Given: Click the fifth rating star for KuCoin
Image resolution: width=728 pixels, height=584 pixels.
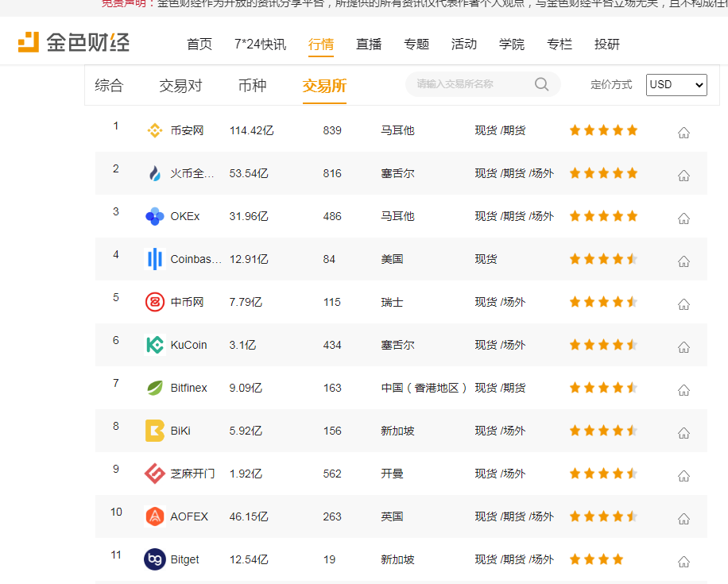Looking at the screenshot, I should tap(632, 344).
